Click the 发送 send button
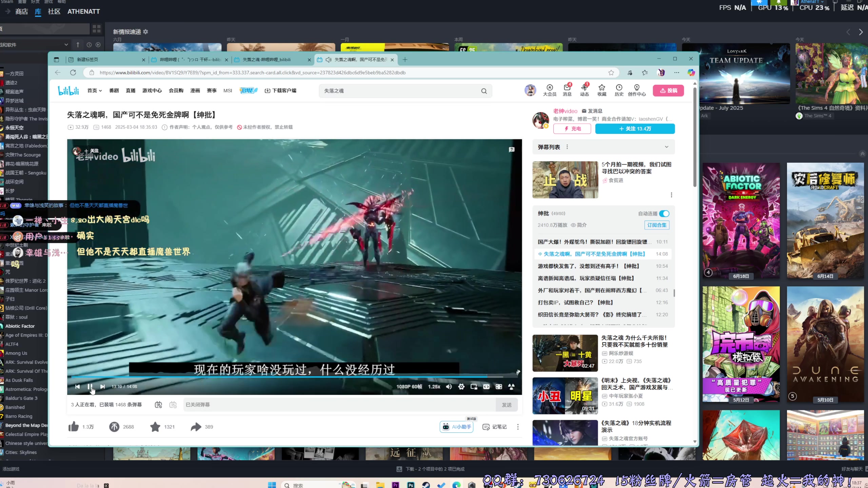The image size is (868, 488). click(507, 405)
